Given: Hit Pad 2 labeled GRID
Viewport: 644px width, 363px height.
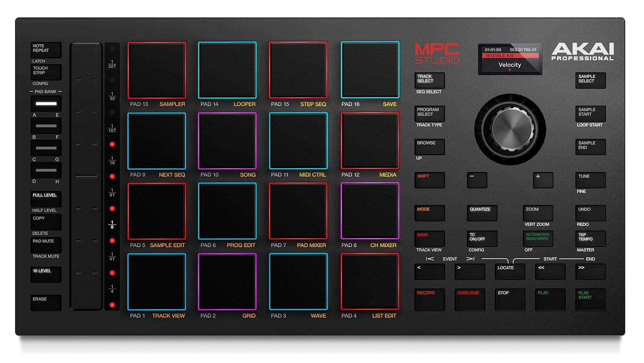Looking at the screenshot, I should click(227, 282).
